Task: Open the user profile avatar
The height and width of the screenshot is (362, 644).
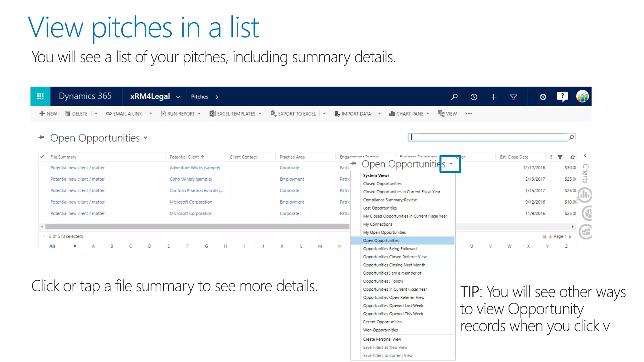Action: [582, 96]
